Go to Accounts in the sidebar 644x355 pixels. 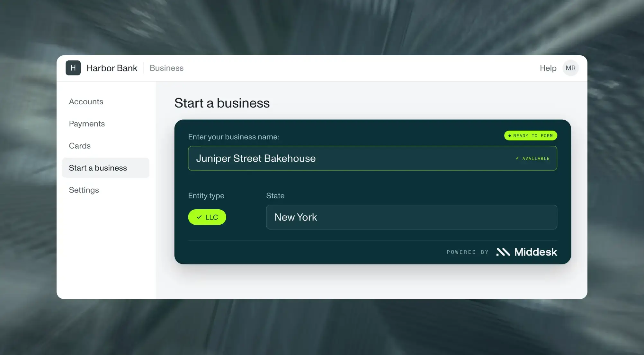click(x=86, y=102)
